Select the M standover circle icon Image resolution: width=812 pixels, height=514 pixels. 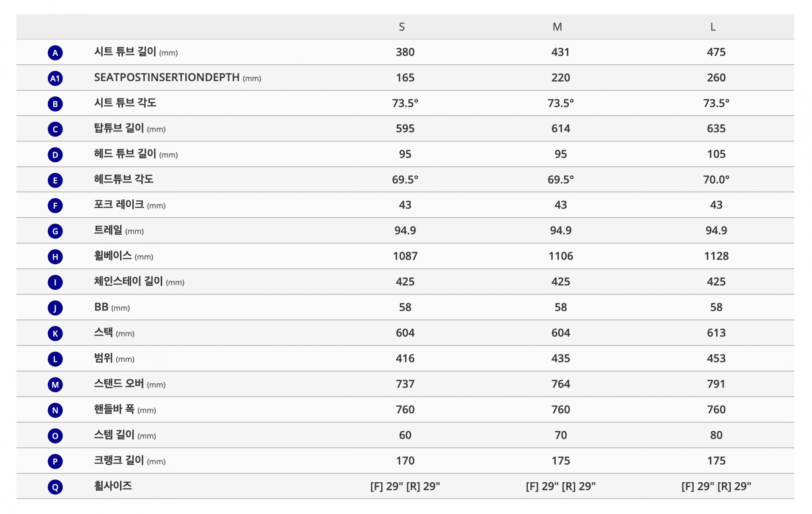point(55,385)
